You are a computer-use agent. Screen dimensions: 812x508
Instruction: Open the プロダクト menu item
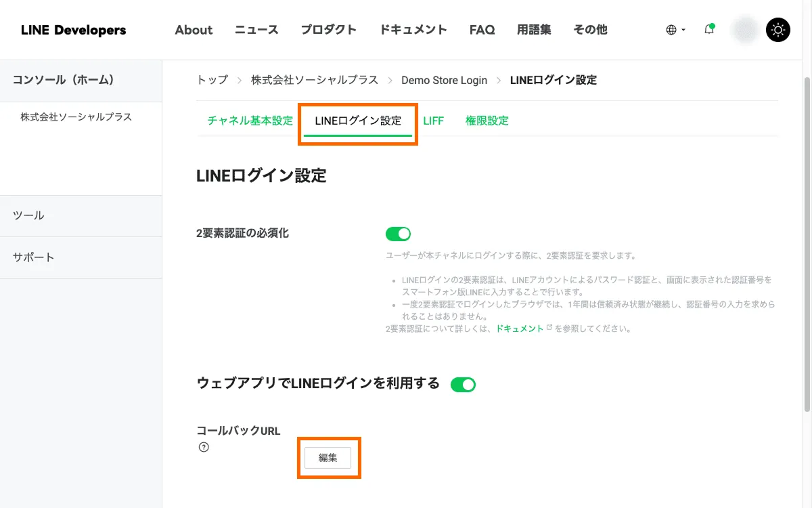pyautogui.click(x=329, y=30)
